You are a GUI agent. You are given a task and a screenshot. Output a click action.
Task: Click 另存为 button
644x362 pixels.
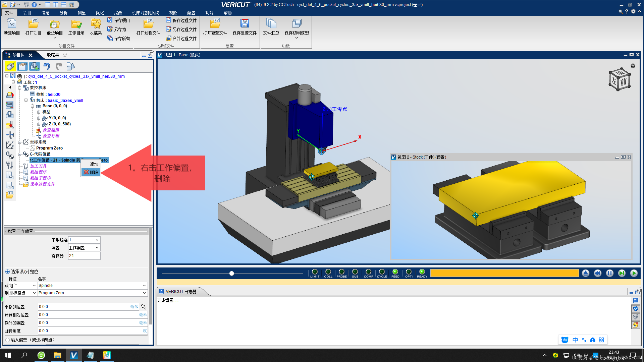[117, 29]
